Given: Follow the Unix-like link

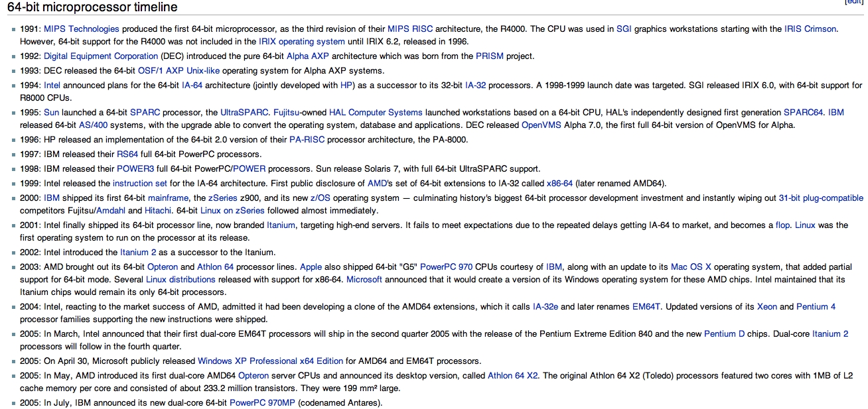Looking at the screenshot, I should (204, 70).
